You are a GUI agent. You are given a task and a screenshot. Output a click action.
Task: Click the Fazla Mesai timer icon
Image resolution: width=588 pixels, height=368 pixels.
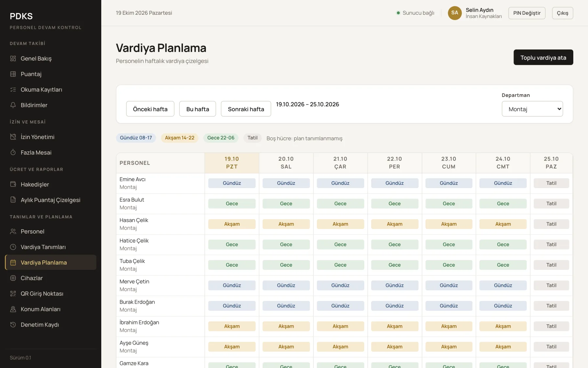pos(13,152)
